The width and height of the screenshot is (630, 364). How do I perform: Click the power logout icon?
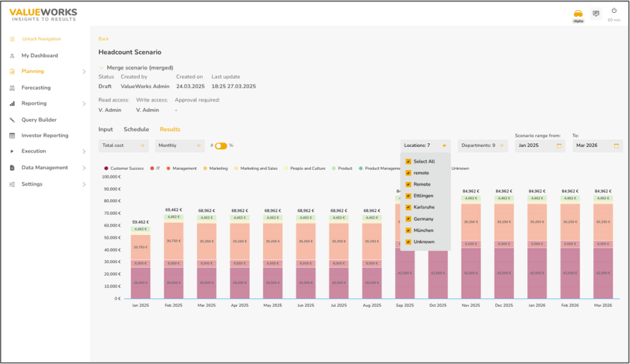tap(613, 11)
